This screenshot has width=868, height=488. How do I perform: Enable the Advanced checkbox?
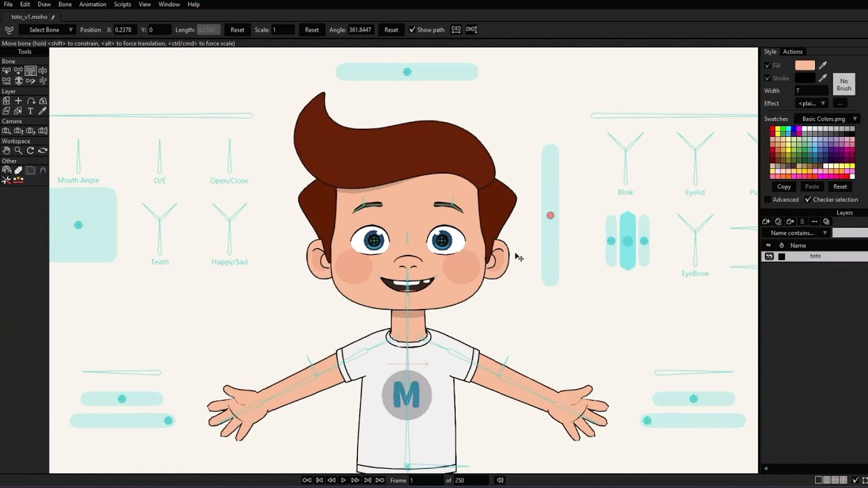[x=768, y=200]
